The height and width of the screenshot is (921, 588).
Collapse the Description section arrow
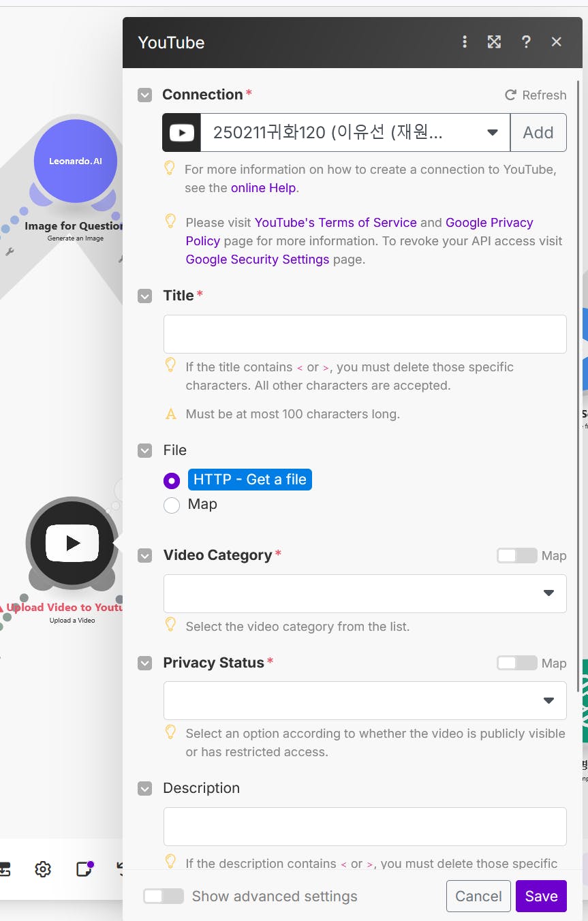pyautogui.click(x=144, y=788)
